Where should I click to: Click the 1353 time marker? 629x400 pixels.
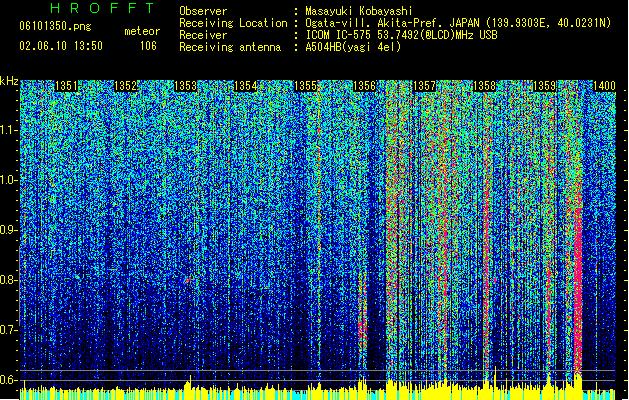coord(186,86)
